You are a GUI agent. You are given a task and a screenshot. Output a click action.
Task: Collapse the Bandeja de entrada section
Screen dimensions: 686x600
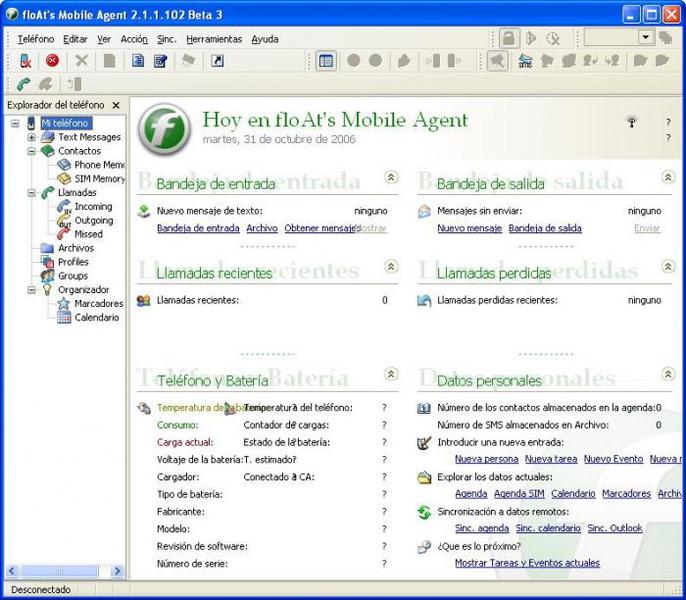coord(391,177)
